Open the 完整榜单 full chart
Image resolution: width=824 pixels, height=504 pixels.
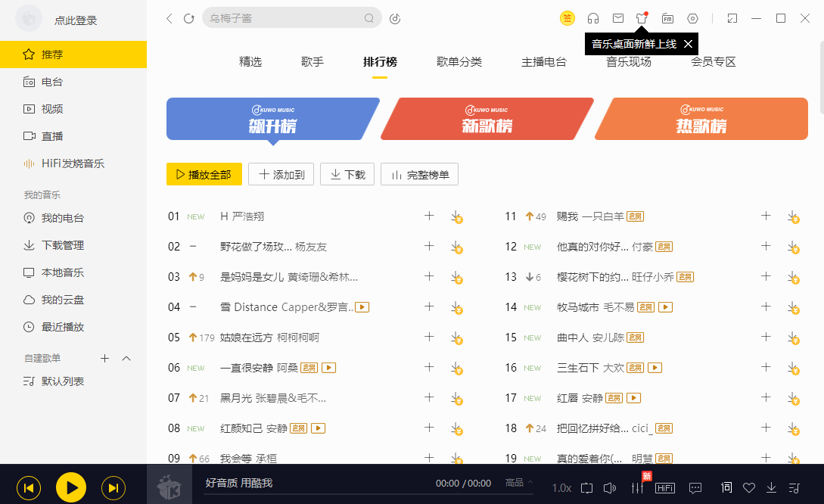click(419, 175)
